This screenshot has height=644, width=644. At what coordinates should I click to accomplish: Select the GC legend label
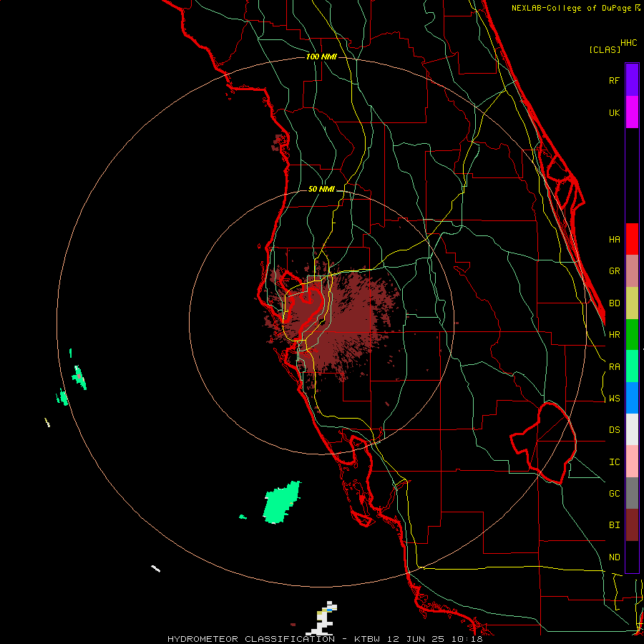click(614, 494)
